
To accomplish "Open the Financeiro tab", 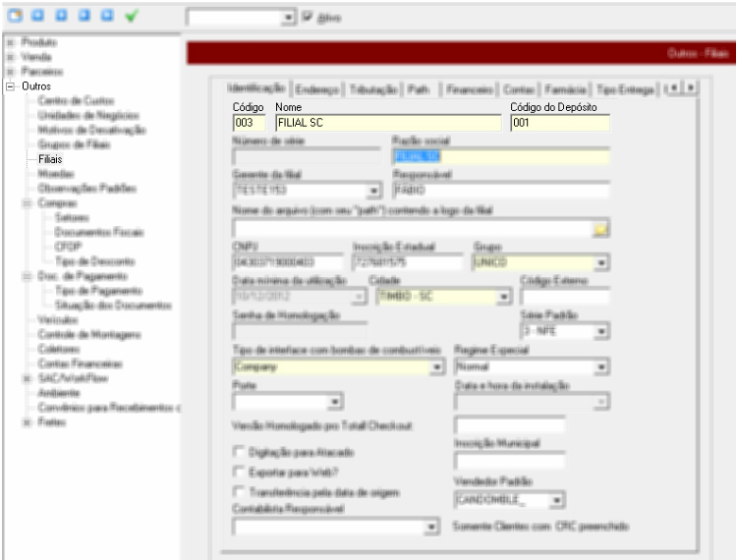I will [470, 89].
